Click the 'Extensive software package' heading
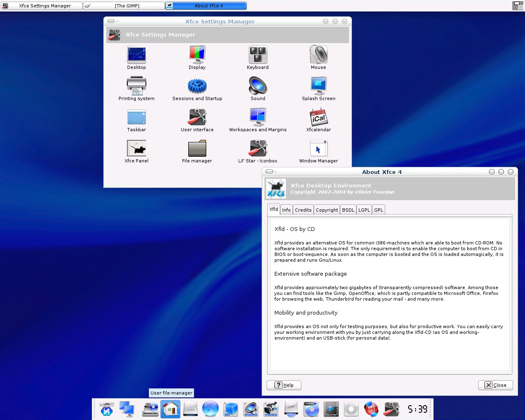 pyautogui.click(x=310, y=274)
